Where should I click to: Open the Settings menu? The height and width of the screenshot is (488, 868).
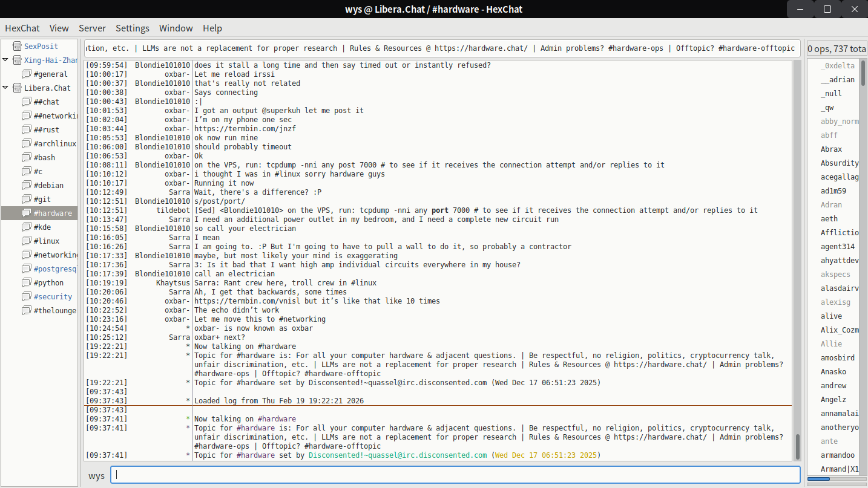(x=132, y=28)
